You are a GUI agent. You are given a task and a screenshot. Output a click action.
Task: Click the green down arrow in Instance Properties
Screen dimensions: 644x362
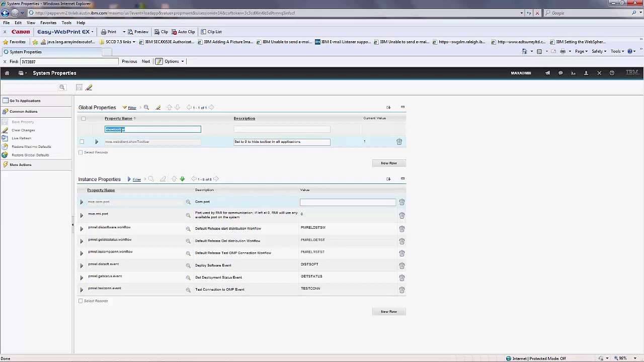coord(182,179)
